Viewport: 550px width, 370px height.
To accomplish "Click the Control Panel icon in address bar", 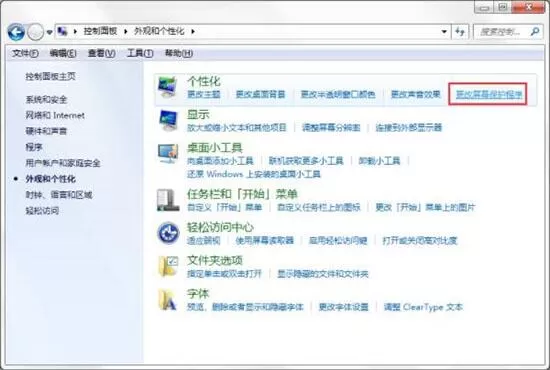I will tap(62, 32).
